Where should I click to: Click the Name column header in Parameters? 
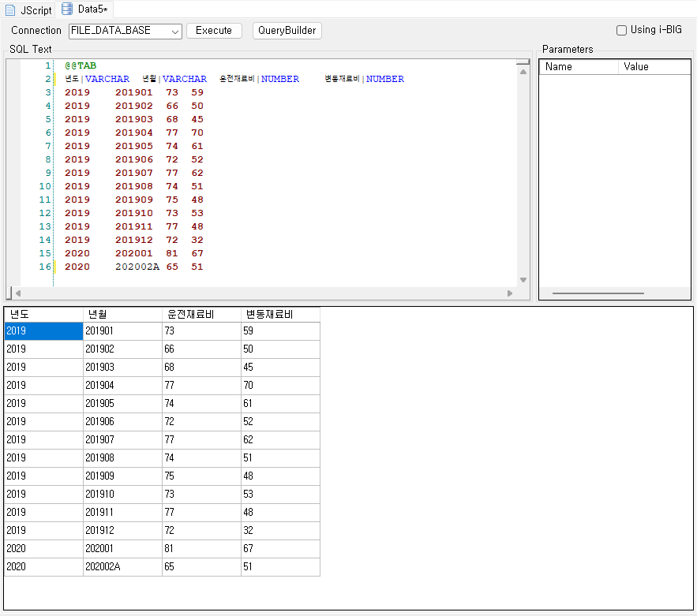pos(579,67)
